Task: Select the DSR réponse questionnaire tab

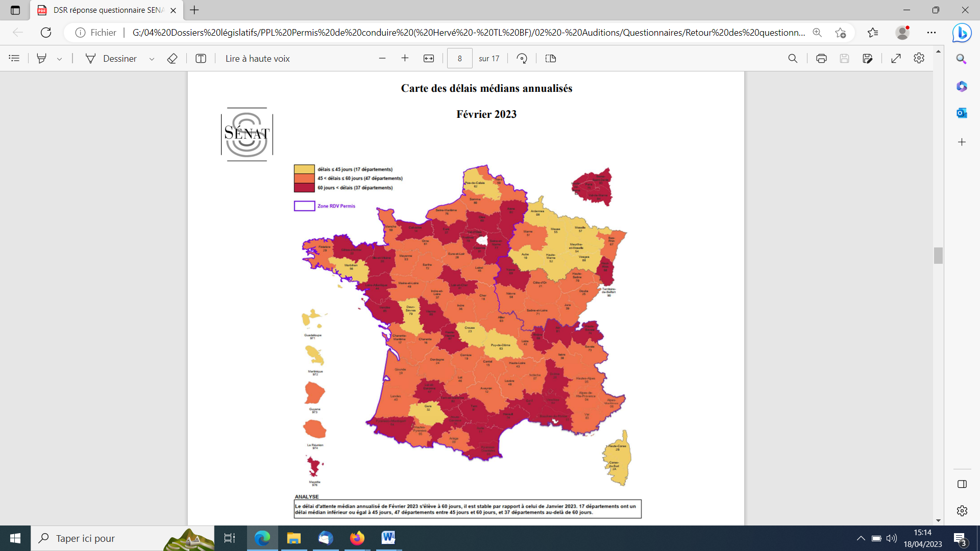Action: click(107, 10)
